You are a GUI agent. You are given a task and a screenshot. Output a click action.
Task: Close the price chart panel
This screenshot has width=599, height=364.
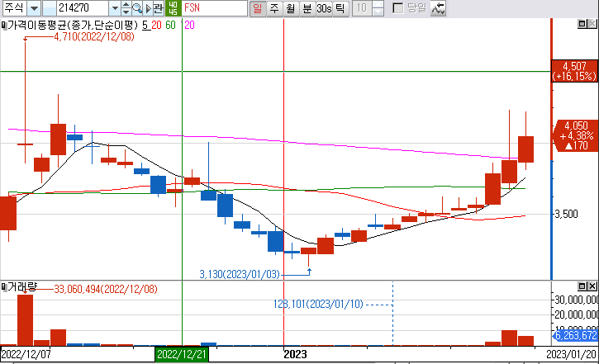(x=592, y=24)
